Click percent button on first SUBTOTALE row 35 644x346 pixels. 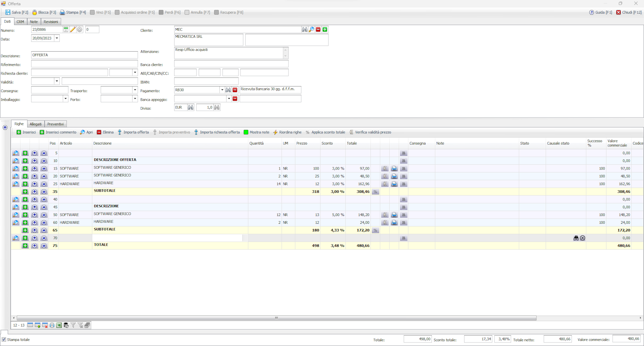pos(375,192)
